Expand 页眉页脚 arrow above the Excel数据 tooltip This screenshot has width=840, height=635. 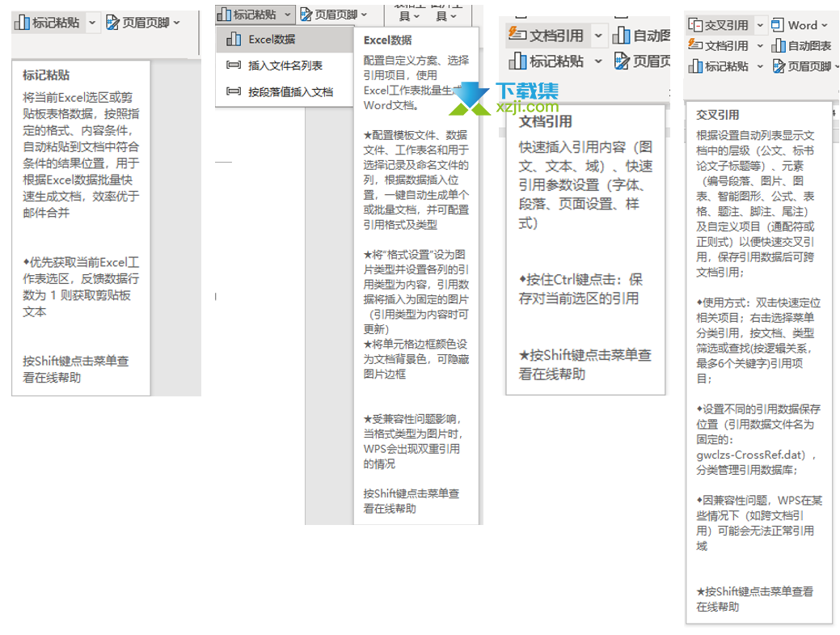(364, 15)
